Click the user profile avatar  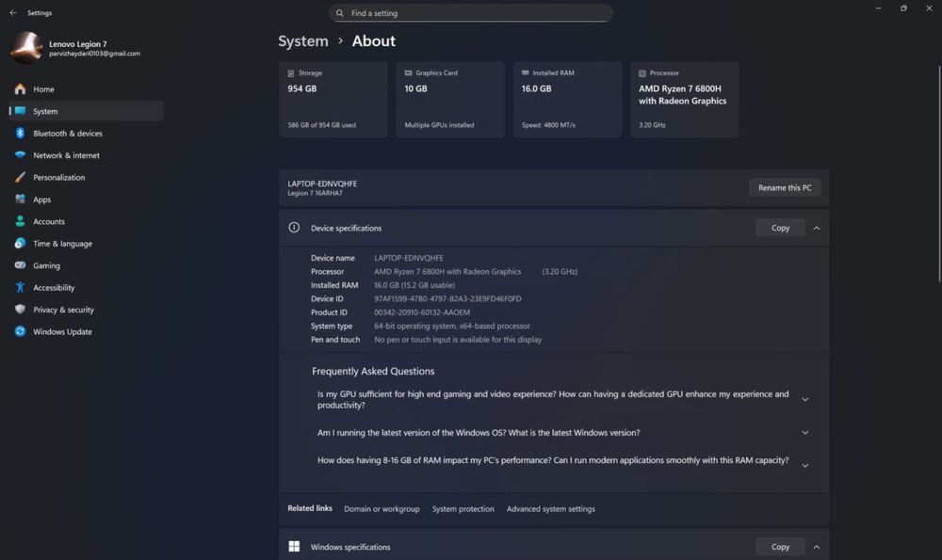[x=25, y=48]
